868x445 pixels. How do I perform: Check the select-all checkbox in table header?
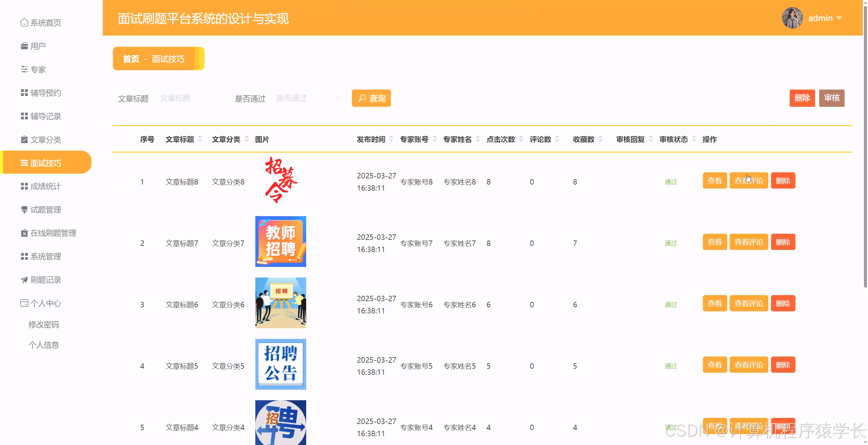118,139
